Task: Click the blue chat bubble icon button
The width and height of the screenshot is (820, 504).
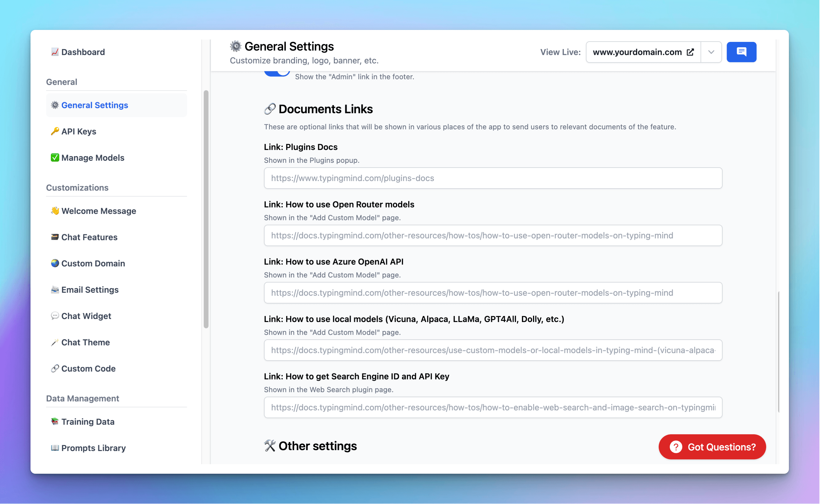Action: click(741, 52)
